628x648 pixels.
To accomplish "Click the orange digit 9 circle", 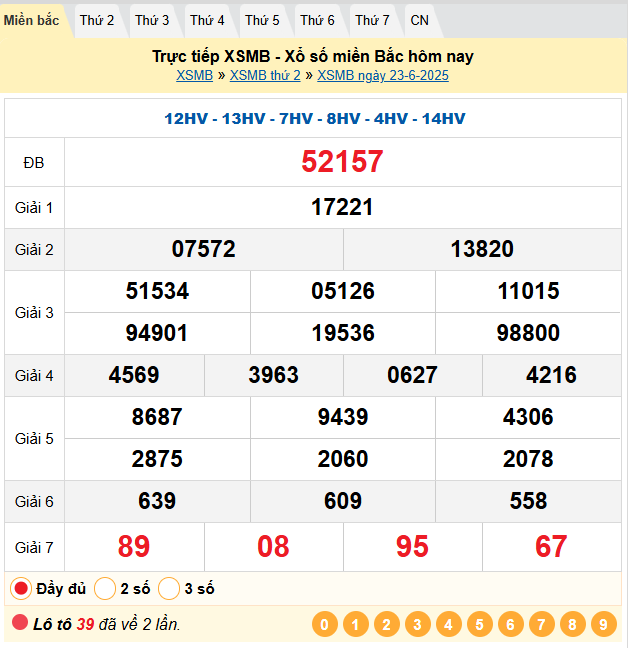I will point(604,624).
